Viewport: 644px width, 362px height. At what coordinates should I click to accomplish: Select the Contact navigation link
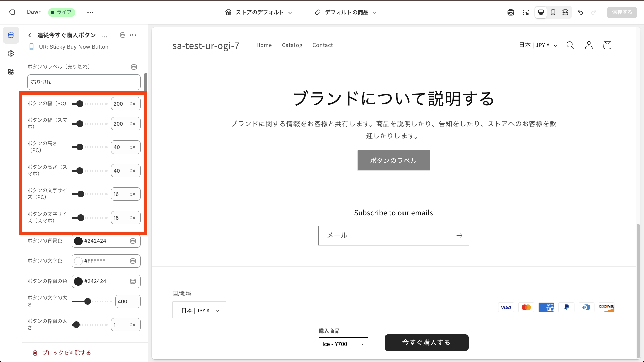(322, 45)
